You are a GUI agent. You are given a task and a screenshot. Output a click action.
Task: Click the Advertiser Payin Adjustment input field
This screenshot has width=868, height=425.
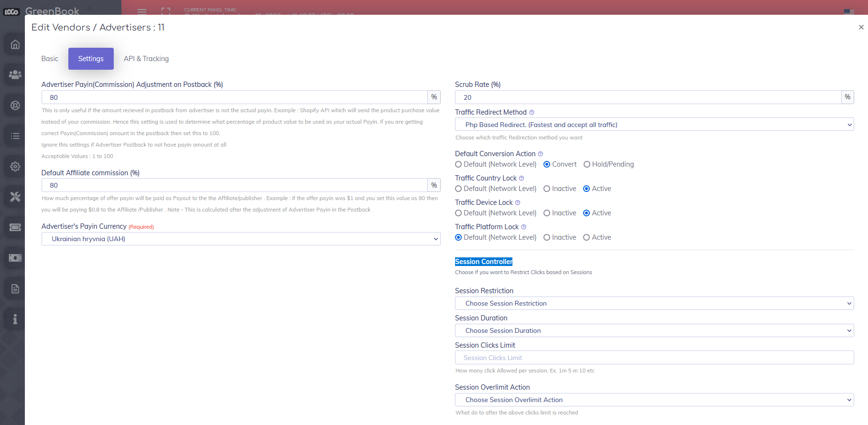tap(235, 97)
